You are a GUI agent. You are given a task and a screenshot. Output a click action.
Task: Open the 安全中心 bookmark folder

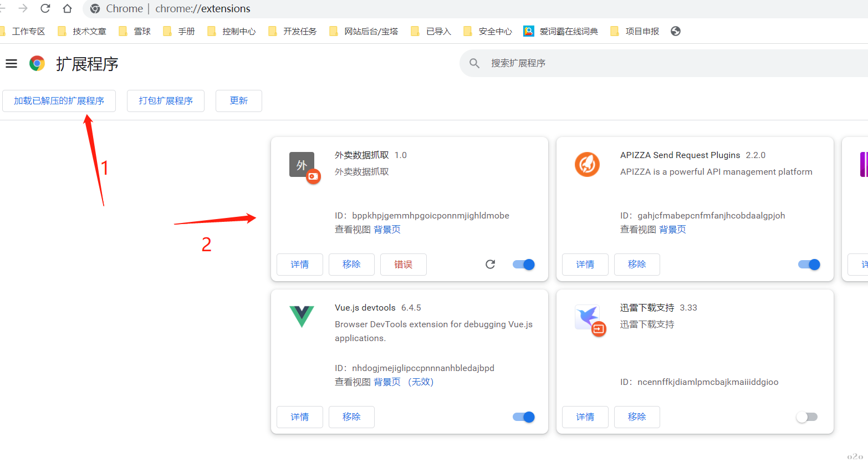[488, 31]
